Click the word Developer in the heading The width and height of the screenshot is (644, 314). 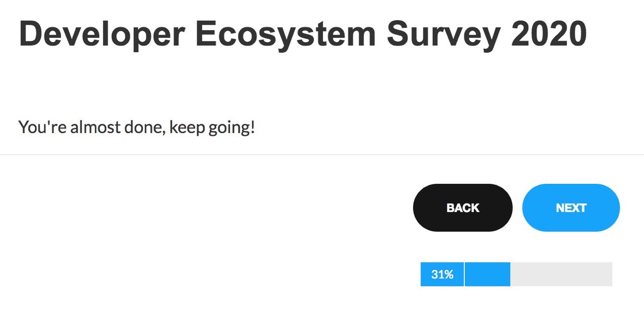point(102,36)
